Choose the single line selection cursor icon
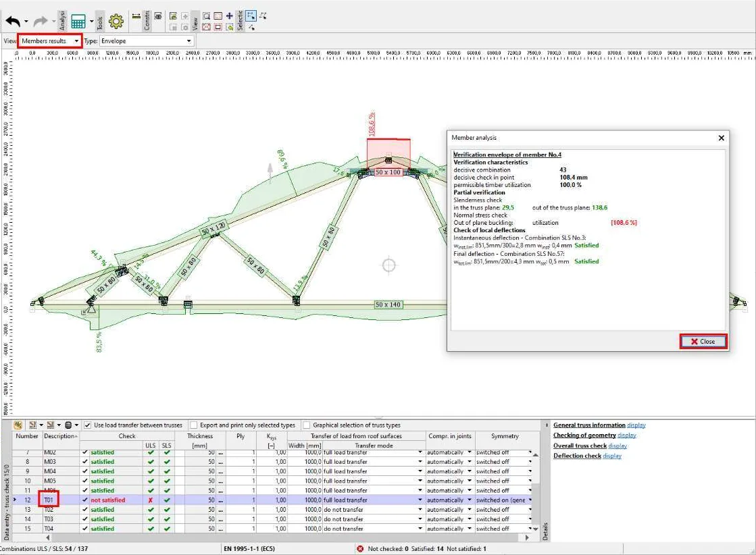The height and width of the screenshot is (555, 756). (x=252, y=27)
